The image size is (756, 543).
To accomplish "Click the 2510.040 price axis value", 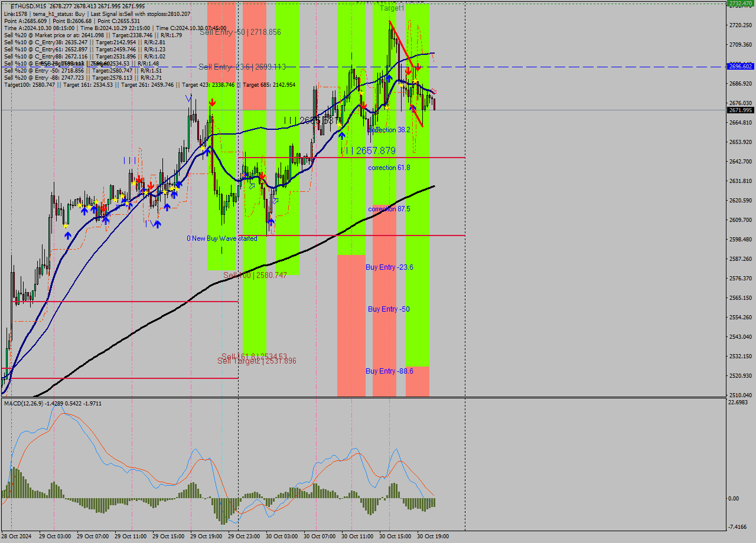I will (x=741, y=395).
